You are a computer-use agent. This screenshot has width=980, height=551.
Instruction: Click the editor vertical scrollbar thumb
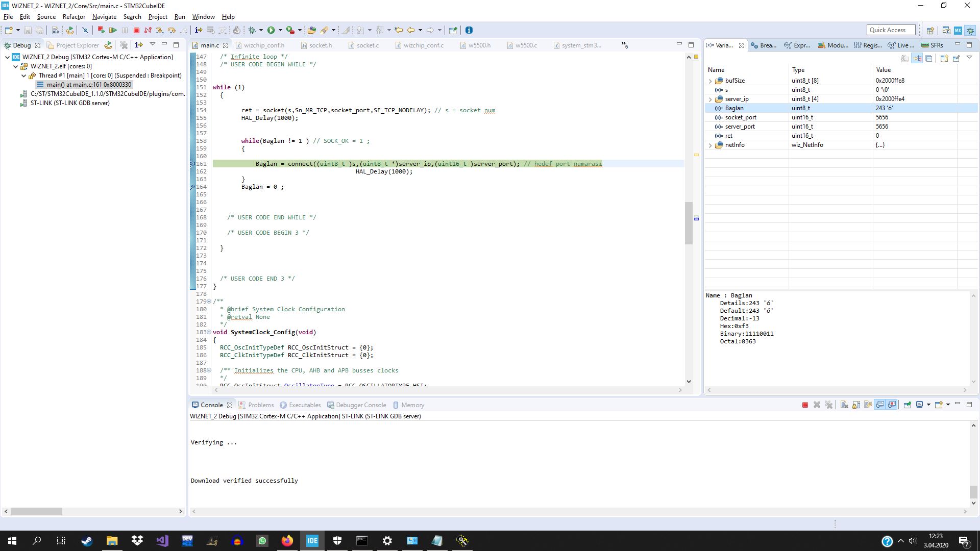(689, 223)
